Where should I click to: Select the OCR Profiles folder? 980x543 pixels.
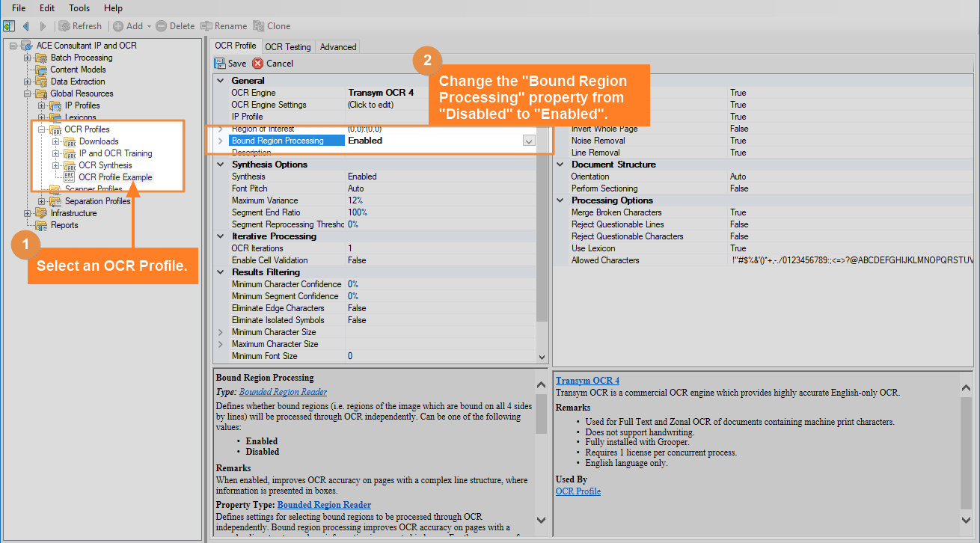pos(87,129)
